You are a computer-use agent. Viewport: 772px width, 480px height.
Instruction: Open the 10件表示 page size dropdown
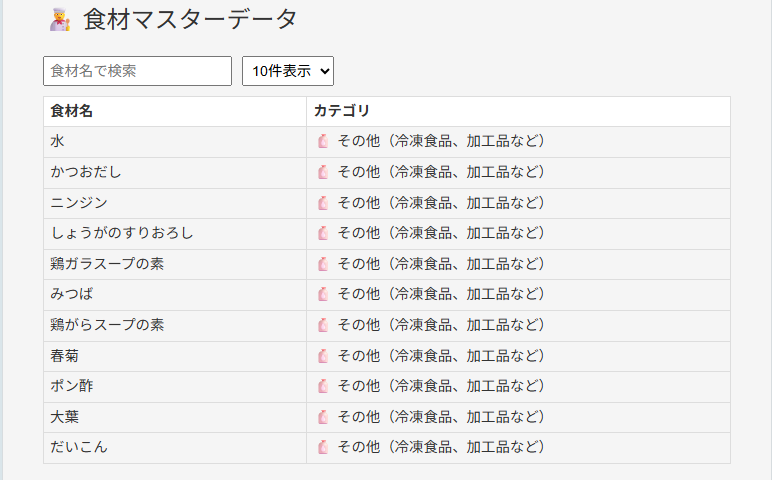(x=288, y=71)
